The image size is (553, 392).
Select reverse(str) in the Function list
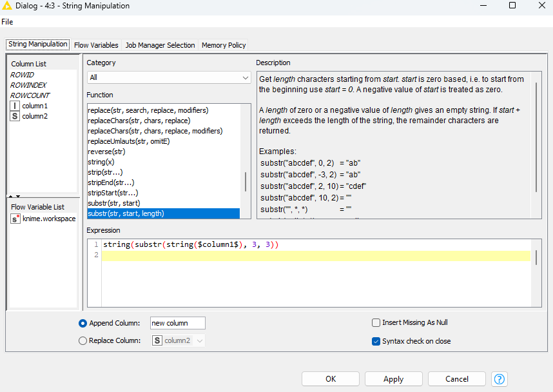point(106,152)
